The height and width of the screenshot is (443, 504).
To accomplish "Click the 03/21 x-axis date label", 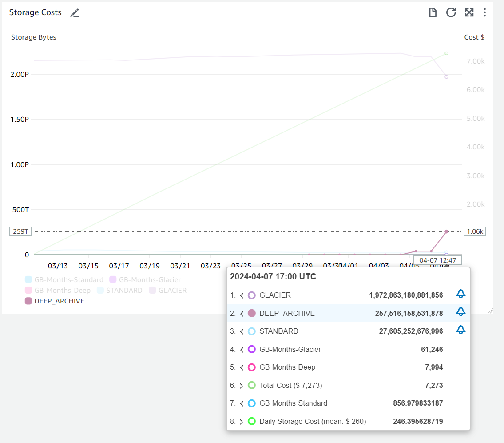I will pyautogui.click(x=180, y=266).
